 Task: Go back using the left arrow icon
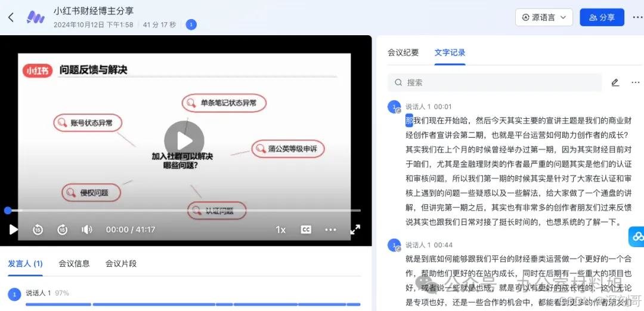pos(11,17)
